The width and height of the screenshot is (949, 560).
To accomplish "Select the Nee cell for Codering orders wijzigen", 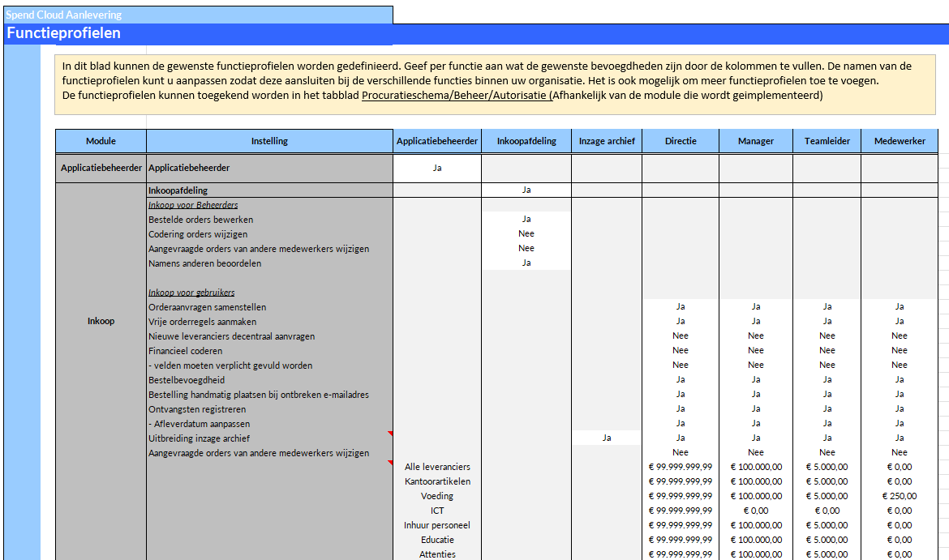I will point(526,234).
